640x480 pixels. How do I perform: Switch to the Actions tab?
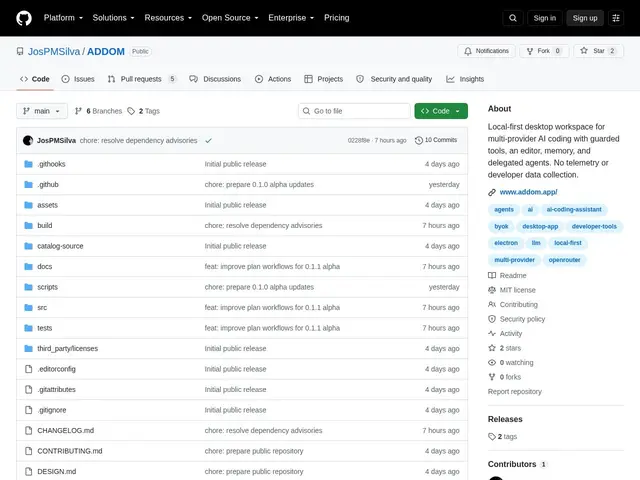[x=273, y=79]
